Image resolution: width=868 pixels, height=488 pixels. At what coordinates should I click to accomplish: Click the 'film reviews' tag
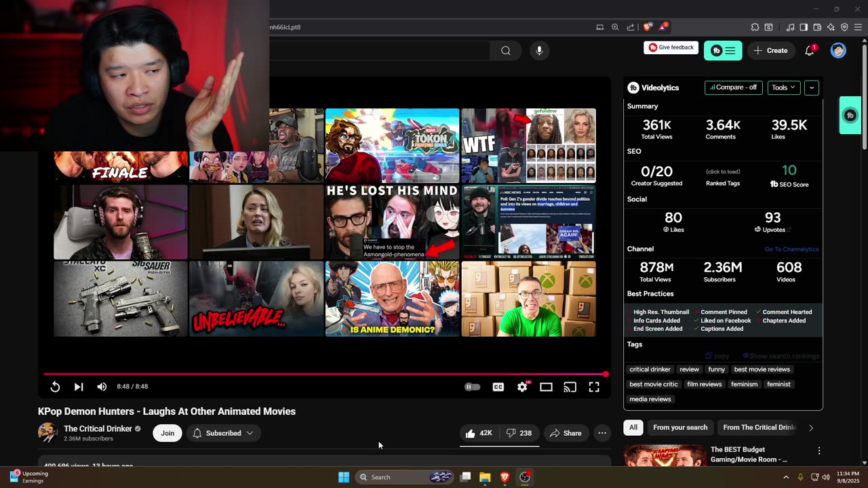click(x=705, y=384)
